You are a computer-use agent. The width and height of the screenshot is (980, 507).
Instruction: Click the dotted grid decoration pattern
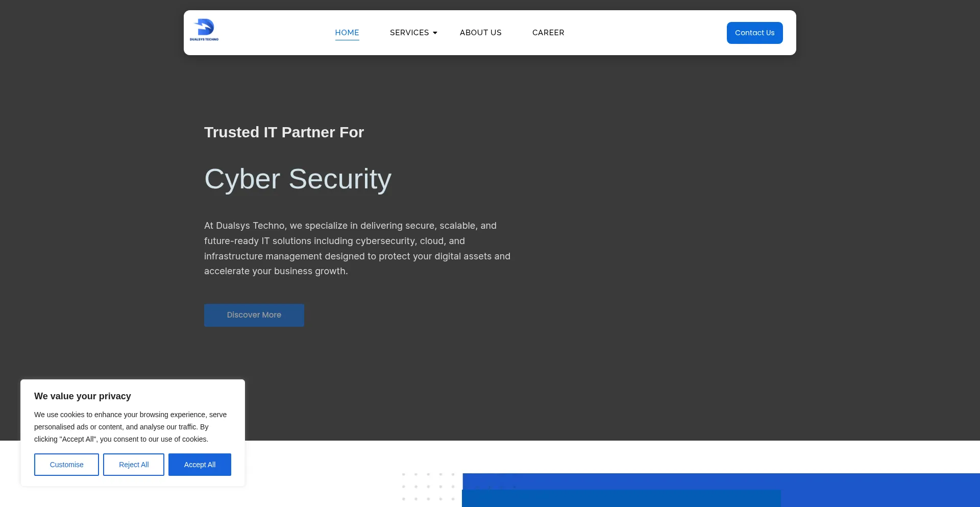click(x=429, y=487)
